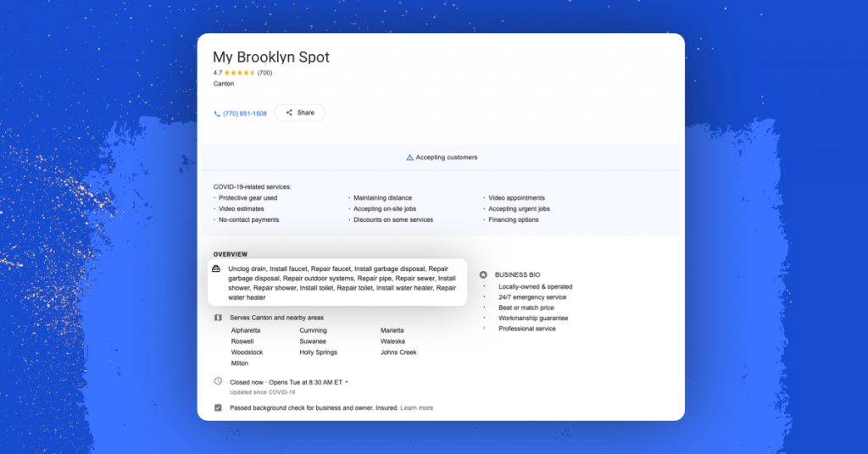Screen dimensions: 868x454
Task: Select the Holly Springs service area
Action: [x=319, y=353]
